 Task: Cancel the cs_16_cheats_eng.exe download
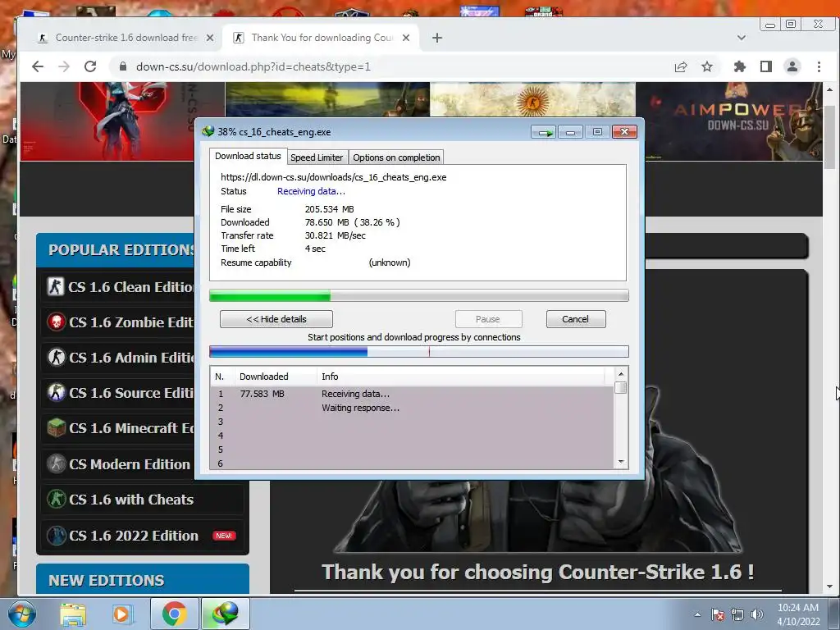point(576,319)
